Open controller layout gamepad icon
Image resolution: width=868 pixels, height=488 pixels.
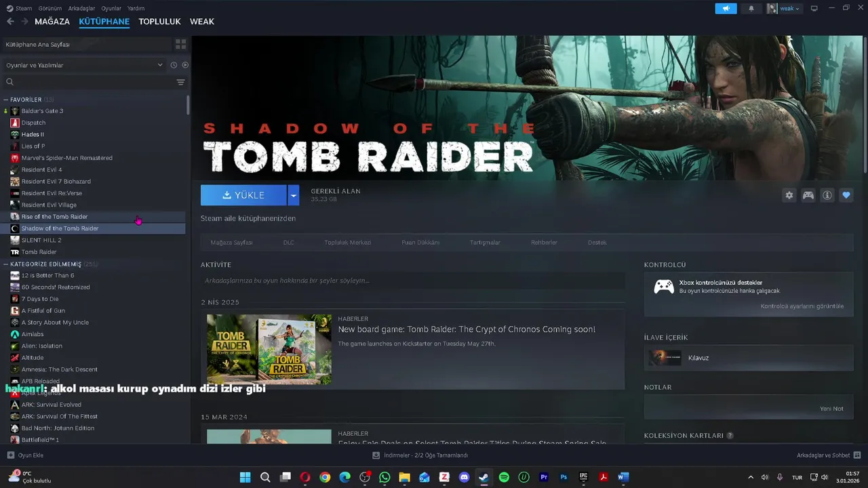point(808,195)
